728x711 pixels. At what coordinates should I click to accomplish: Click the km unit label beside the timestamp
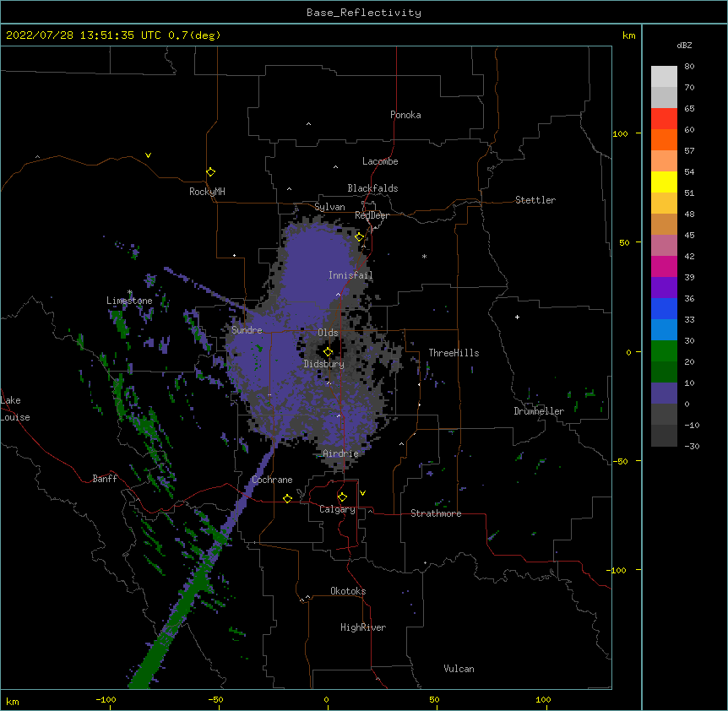tap(629, 35)
